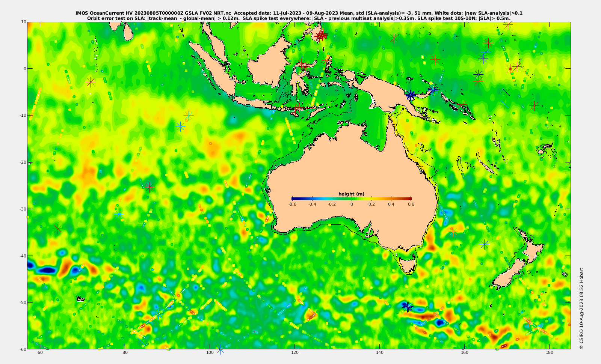Select the -0.2 label under the colorbar

coord(332,205)
